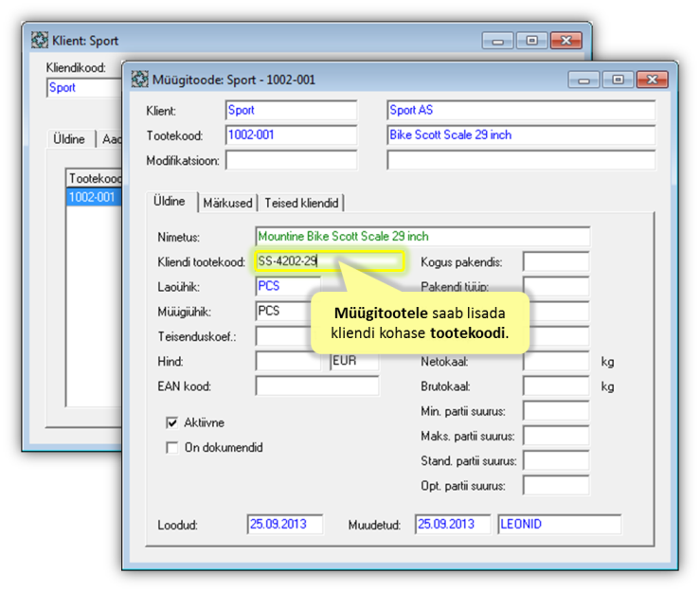Select the Üldine tab in Klient window
Screen dimensions: 700x592
click(69, 139)
